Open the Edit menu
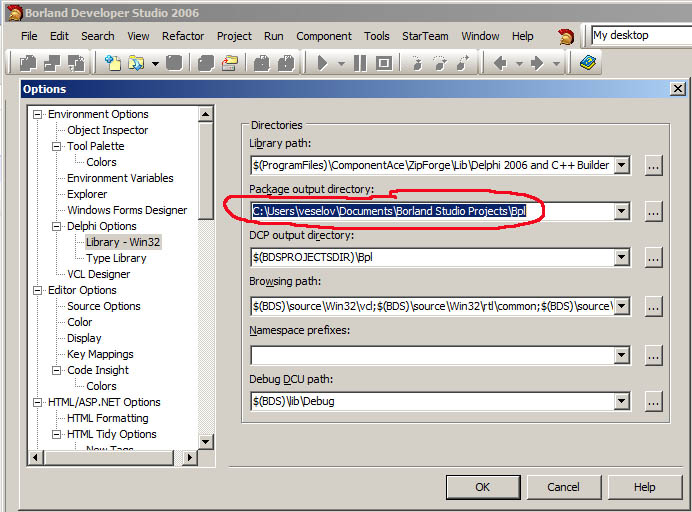 pyautogui.click(x=59, y=36)
